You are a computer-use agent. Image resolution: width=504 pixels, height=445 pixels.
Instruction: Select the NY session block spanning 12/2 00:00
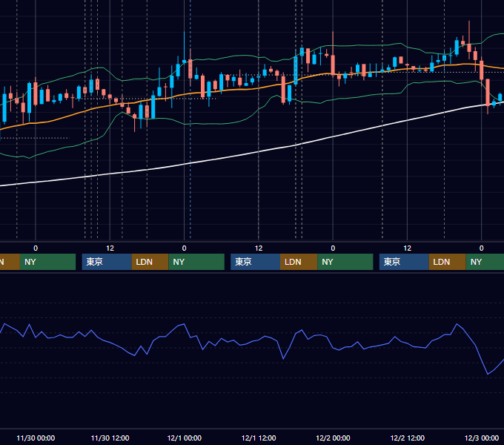[x=345, y=262]
